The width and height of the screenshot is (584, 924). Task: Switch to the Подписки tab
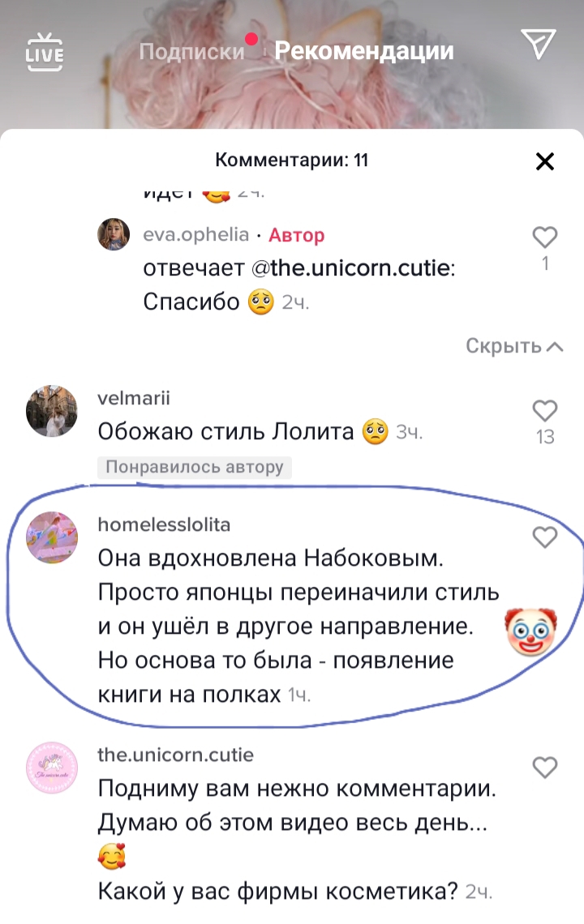(x=191, y=52)
